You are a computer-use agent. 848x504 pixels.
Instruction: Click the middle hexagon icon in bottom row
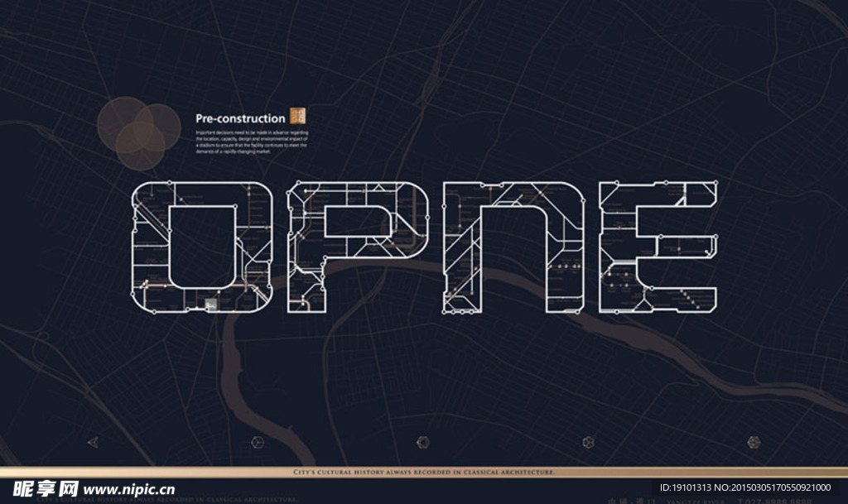click(423, 443)
